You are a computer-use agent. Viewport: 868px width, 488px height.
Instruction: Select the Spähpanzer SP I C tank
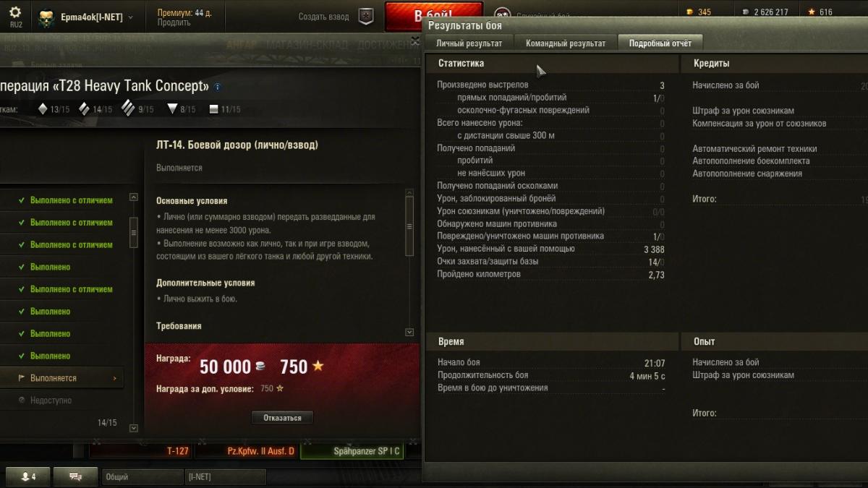352,451
